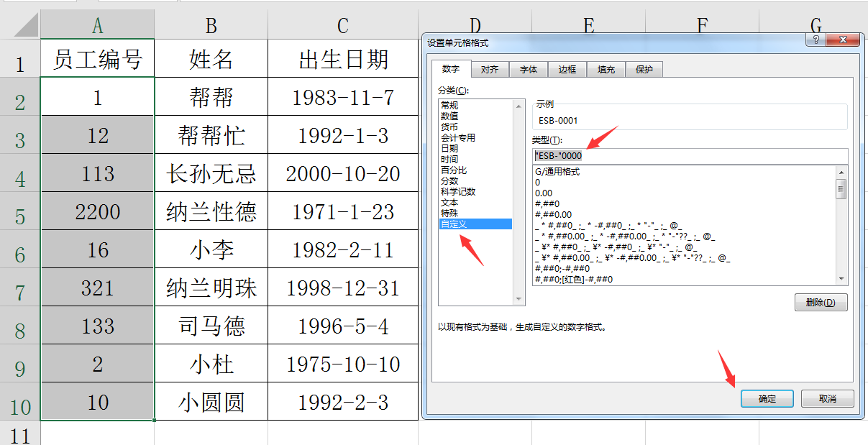This screenshot has height=445, width=868.
Task: Select column C header
Action: click(343, 26)
